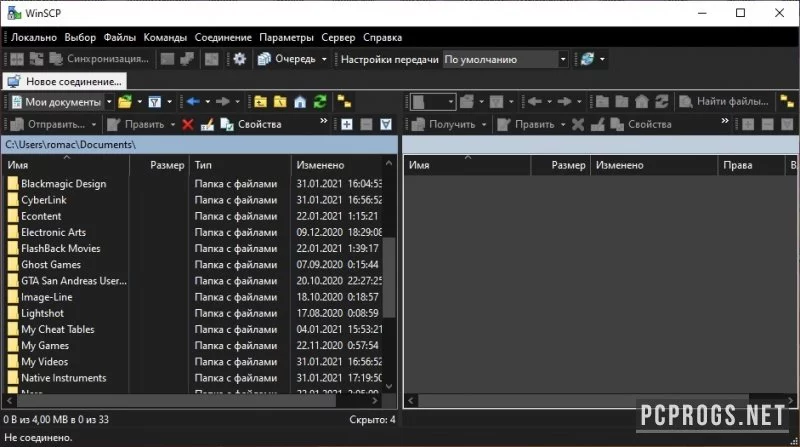
Task: Expand remote toolbar overflow chevron
Action: pyautogui.click(x=725, y=121)
